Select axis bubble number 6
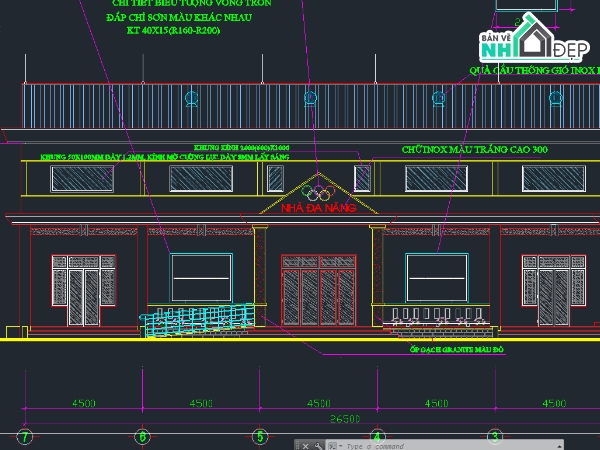The width and height of the screenshot is (600, 450). (x=142, y=436)
